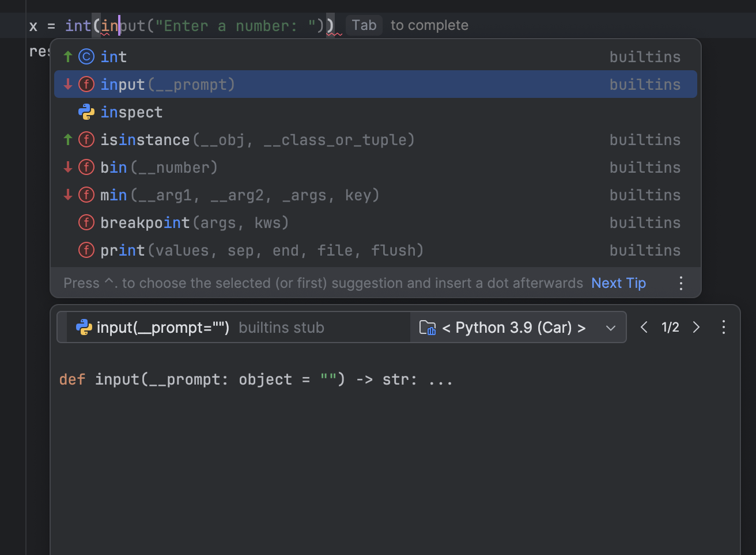Click the function icon beside the "print" suggestion
The image size is (756, 555).
point(85,250)
